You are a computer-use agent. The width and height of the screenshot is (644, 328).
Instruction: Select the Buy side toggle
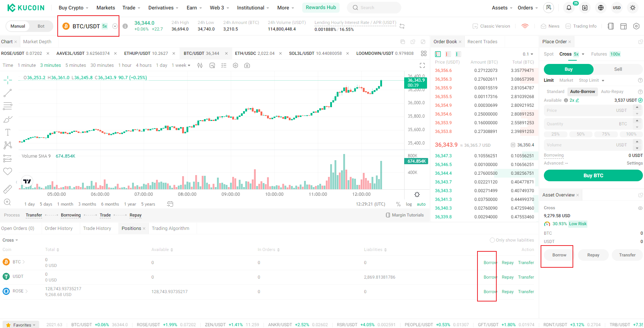click(x=569, y=69)
